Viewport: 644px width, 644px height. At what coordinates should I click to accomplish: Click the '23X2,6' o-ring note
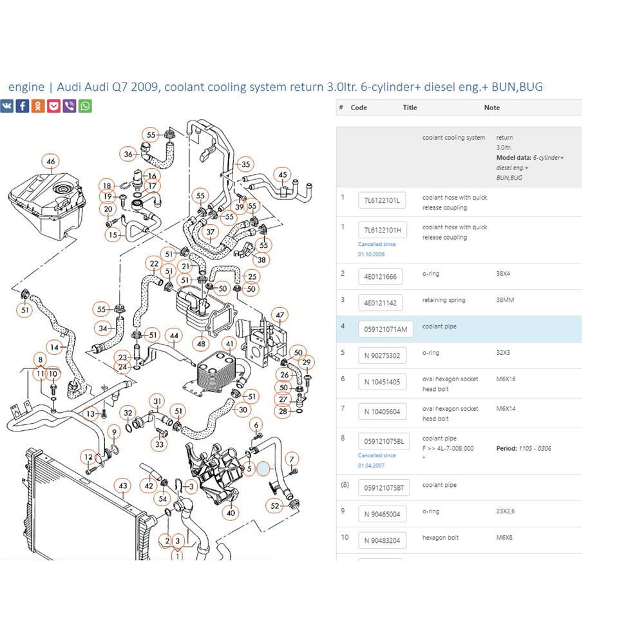click(x=505, y=511)
